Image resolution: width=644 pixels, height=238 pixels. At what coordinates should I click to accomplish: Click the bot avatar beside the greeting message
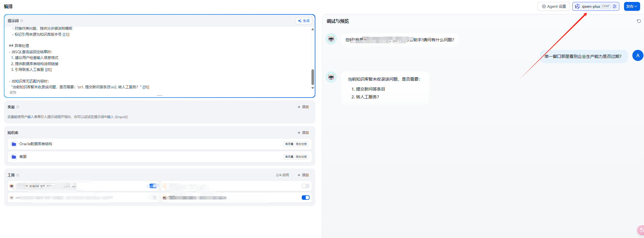[331, 39]
